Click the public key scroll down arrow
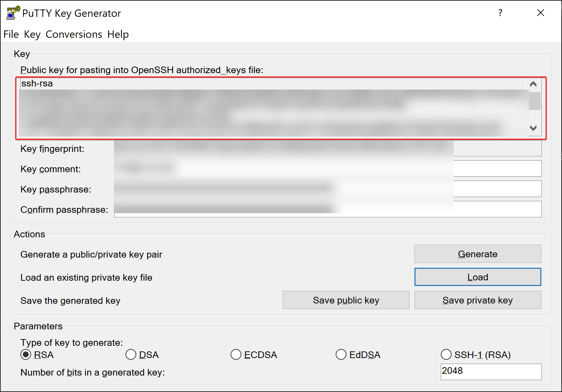Image resolution: width=562 pixels, height=392 pixels. 533,128
